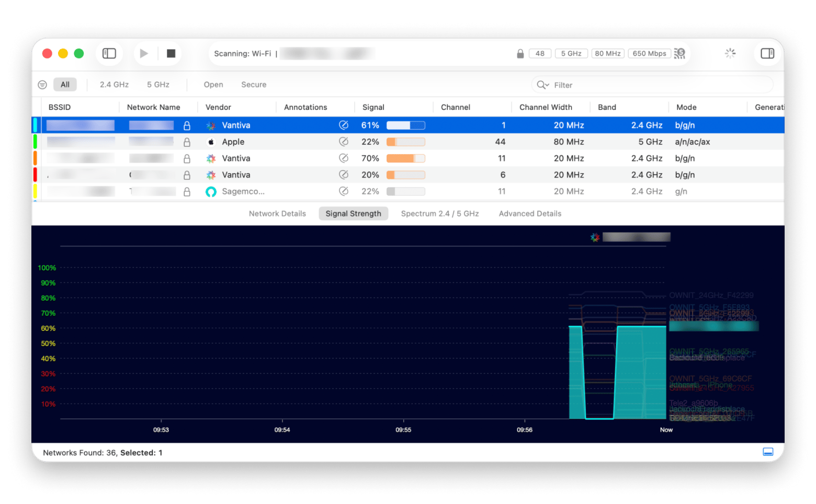Show only Secure networks
This screenshot has width=816, height=504.
(x=254, y=85)
